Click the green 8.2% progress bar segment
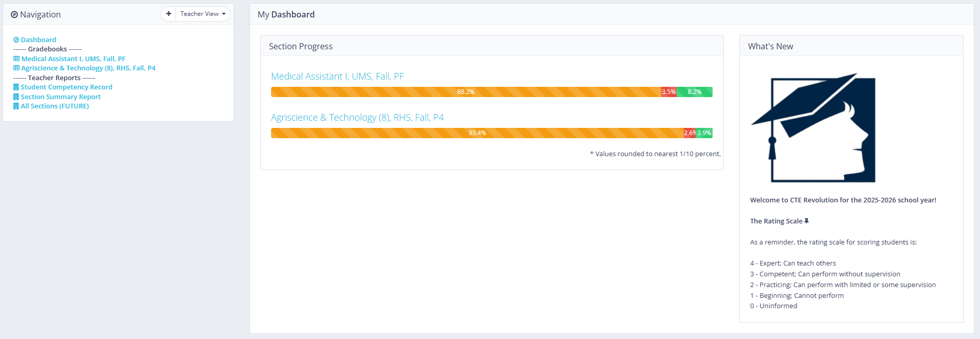Viewport: 980px width, 339px height. pyautogui.click(x=695, y=92)
